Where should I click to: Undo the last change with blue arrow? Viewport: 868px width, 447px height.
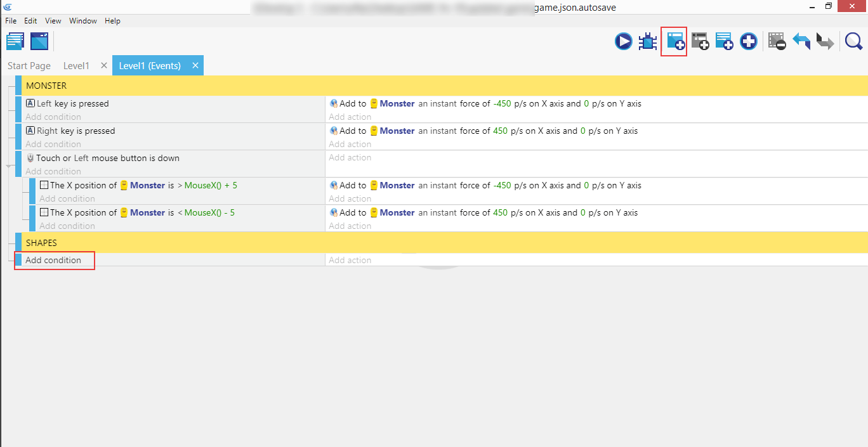pos(801,42)
